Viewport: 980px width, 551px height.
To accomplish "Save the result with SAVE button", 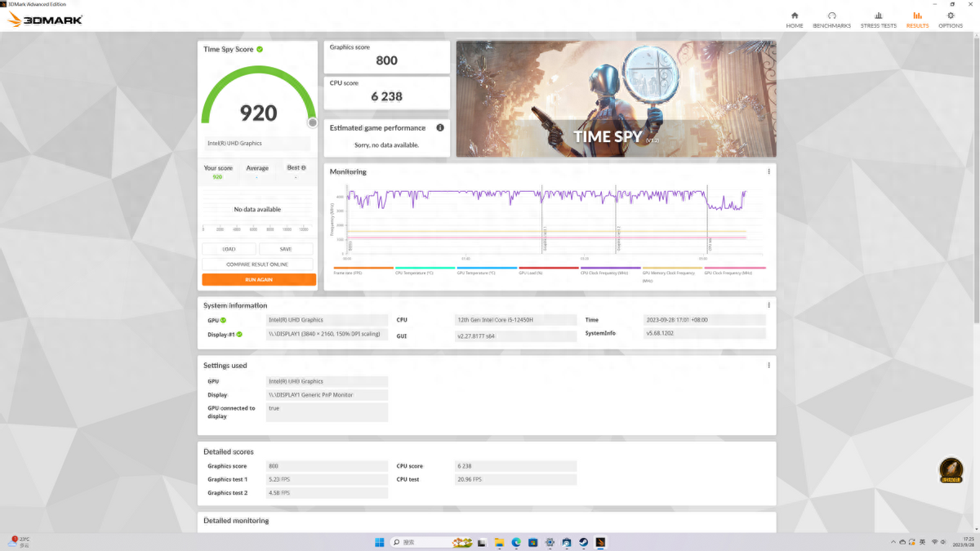I will coord(286,249).
